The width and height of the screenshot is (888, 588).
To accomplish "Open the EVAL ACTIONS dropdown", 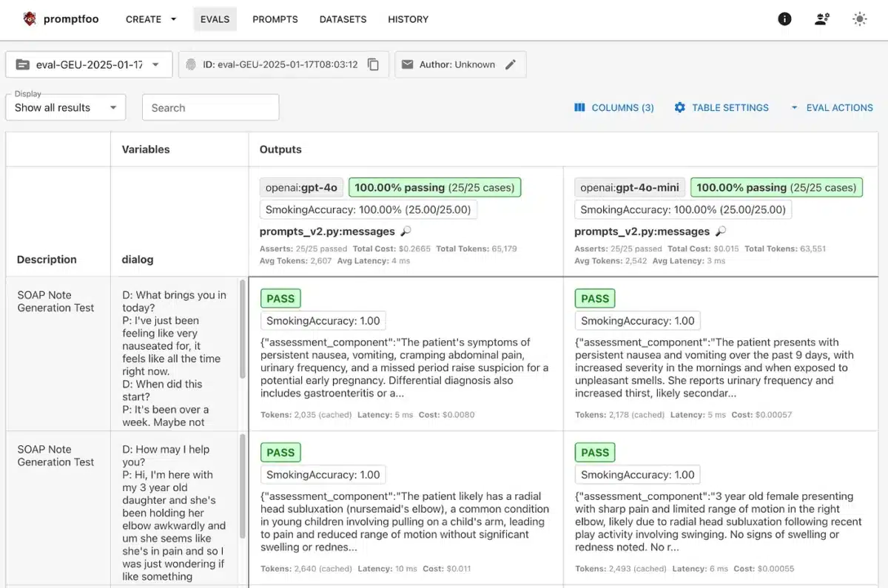I will pyautogui.click(x=832, y=107).
